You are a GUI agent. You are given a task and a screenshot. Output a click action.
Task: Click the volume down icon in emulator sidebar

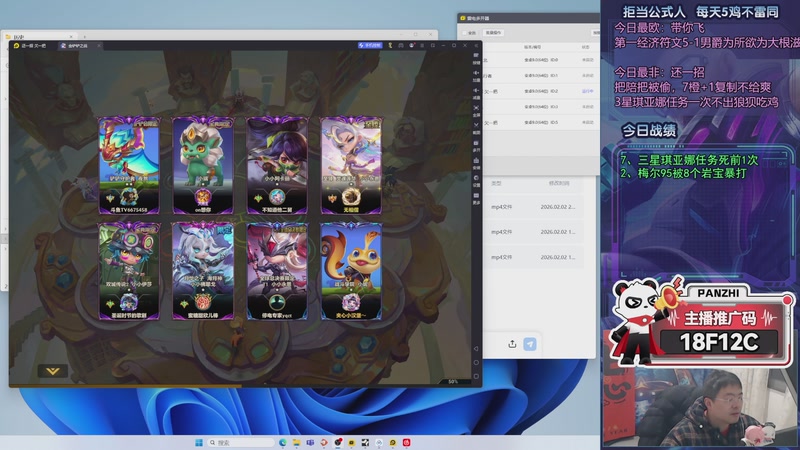(x=476, y=92)
